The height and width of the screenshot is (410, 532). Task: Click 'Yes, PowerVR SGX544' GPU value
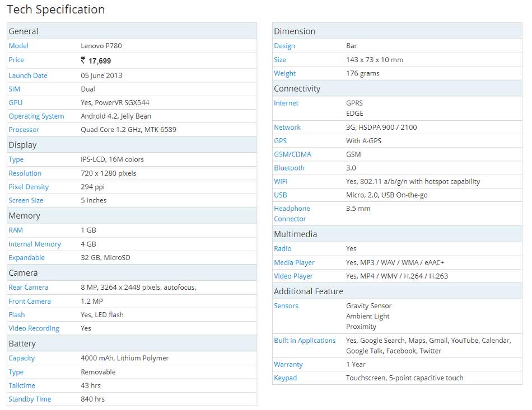[x=115, y=103]
